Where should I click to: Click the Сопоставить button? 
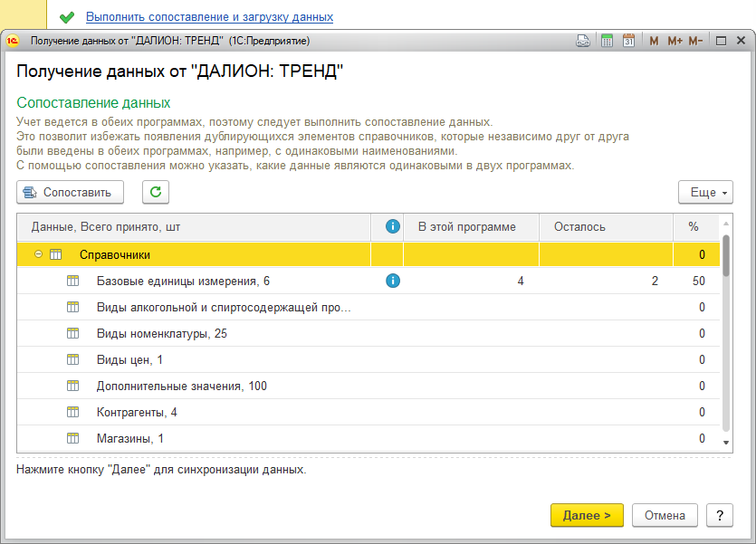[71, 192]
